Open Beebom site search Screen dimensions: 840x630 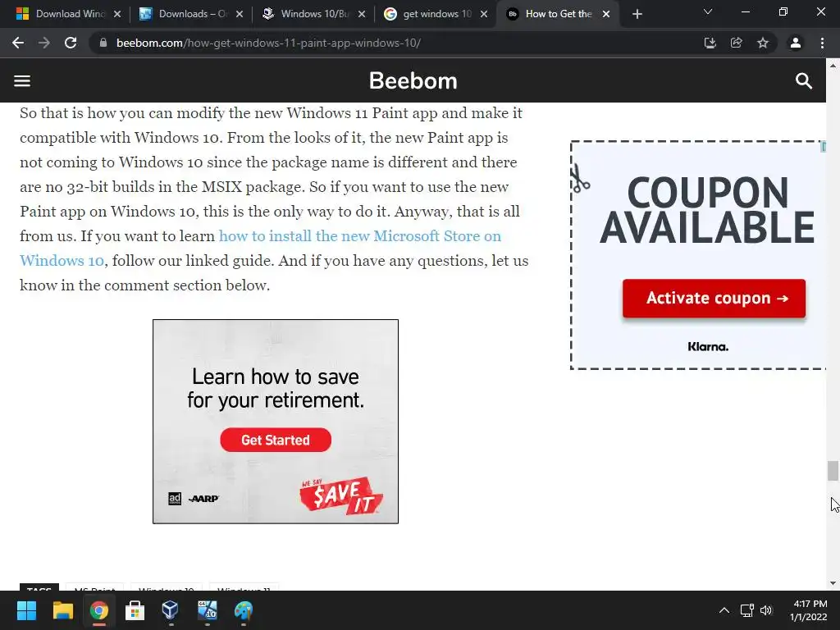coord(804,81)
